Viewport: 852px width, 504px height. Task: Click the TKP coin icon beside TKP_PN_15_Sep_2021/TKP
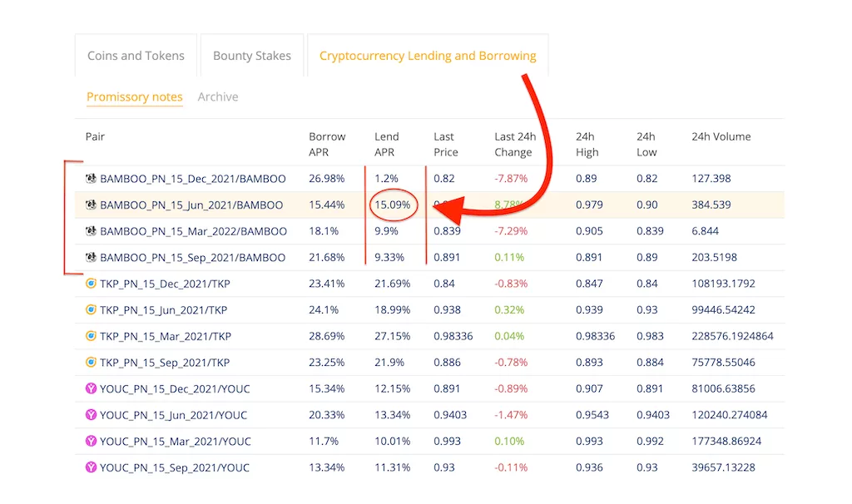click(x=91, y=363)
